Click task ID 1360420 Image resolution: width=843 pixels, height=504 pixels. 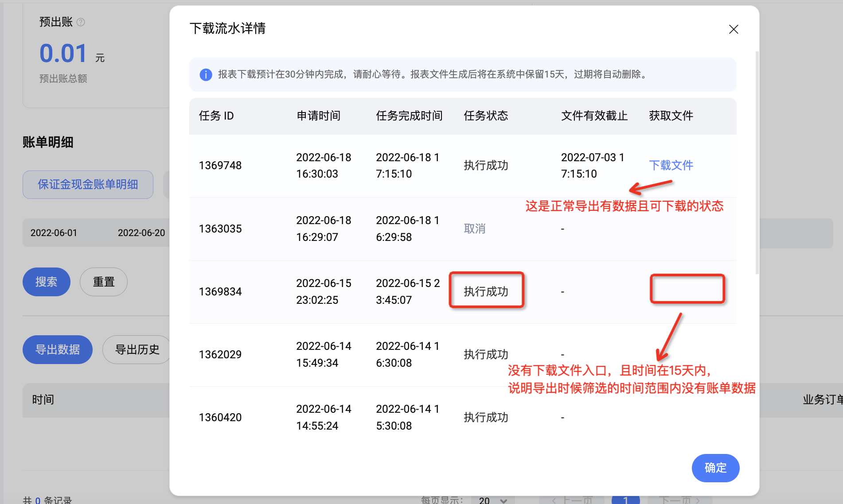[220, 417]
